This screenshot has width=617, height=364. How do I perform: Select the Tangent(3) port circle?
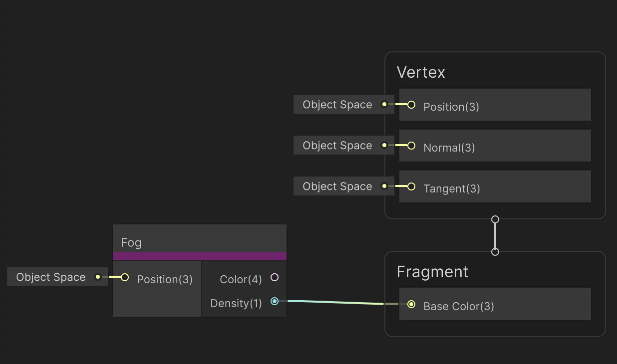point(410,186)
